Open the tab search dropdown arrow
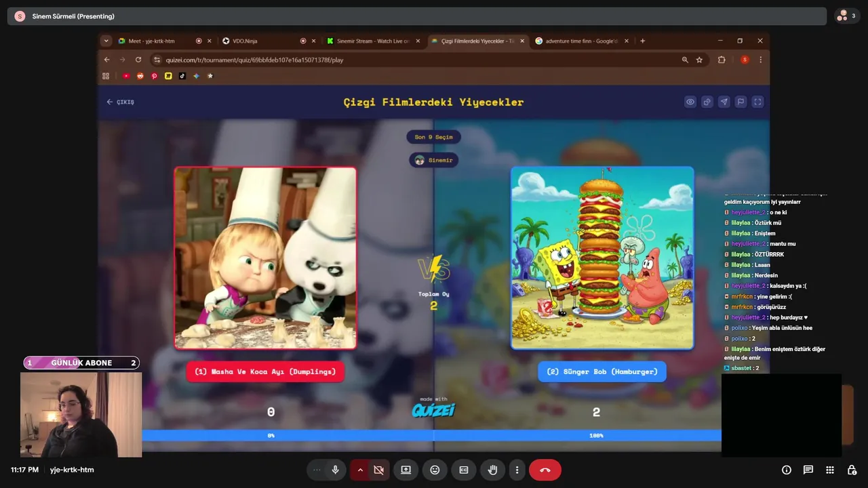The width and height of the screenshot is (868, 488). tap(106, 41)
